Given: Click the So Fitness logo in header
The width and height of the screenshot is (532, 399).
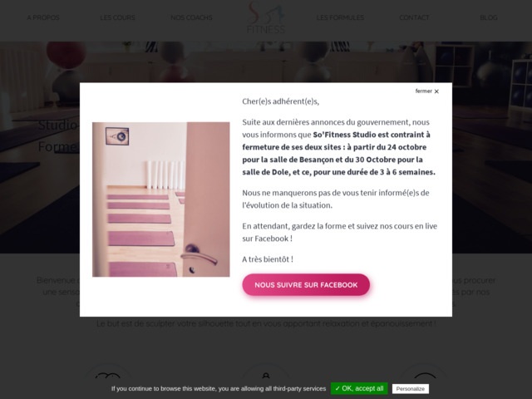Looking at the screenshot, I should [266, 17].
